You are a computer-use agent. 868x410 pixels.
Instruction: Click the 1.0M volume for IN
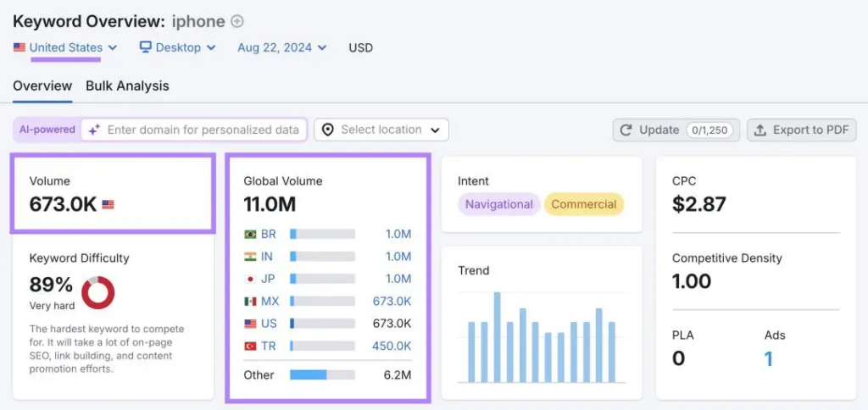(x=398, y=257)
